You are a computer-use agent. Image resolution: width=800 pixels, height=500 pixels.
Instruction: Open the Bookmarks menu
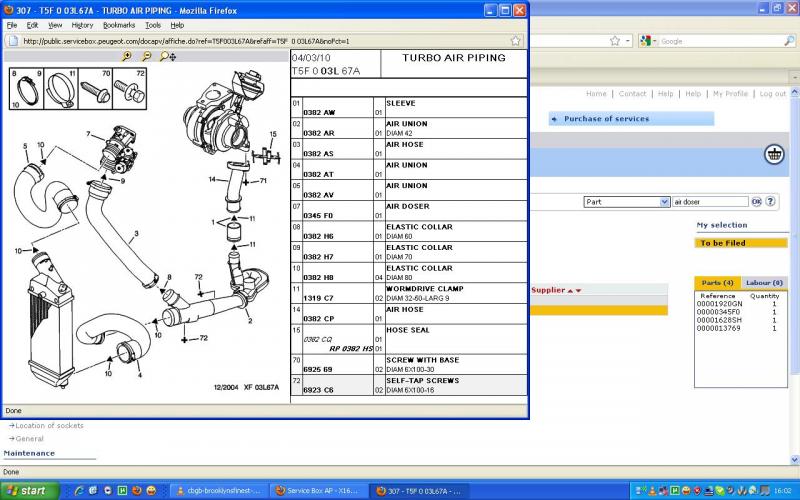coord(119,25)
